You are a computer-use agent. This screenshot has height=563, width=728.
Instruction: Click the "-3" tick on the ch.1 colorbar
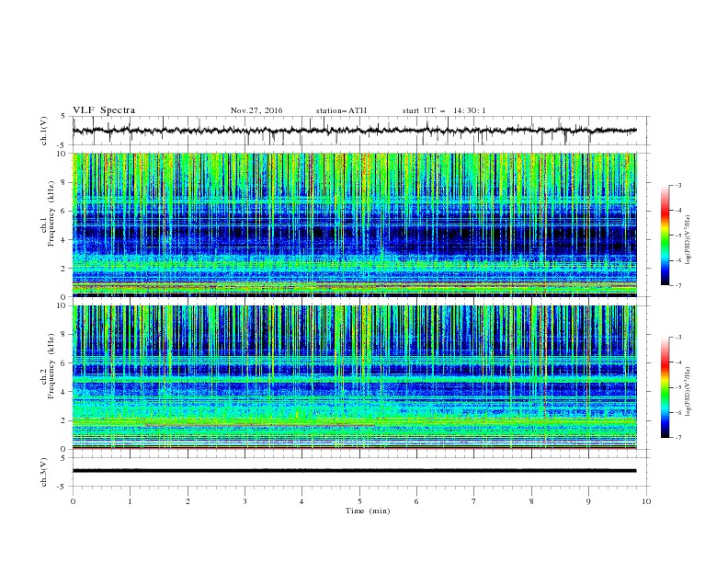(678, 185)
